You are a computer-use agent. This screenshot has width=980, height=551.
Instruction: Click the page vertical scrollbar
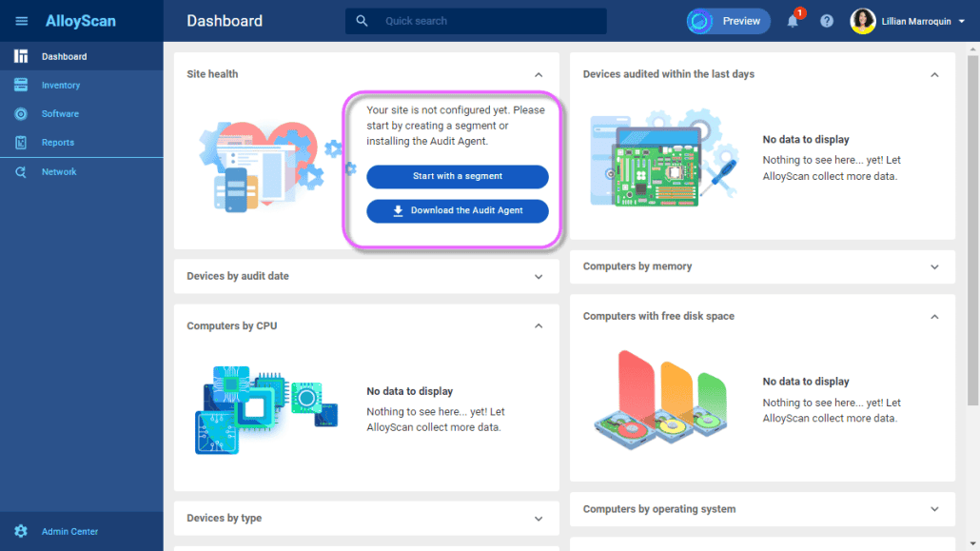972,230
